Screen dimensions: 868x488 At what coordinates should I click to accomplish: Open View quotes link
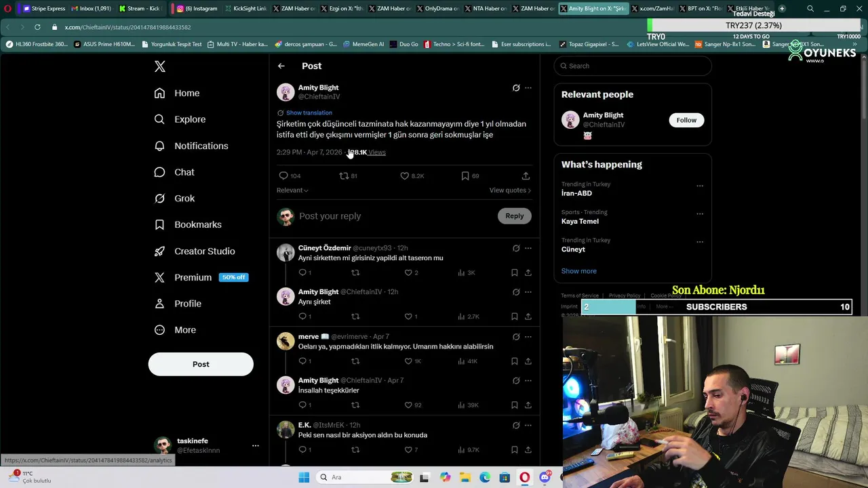510,190
